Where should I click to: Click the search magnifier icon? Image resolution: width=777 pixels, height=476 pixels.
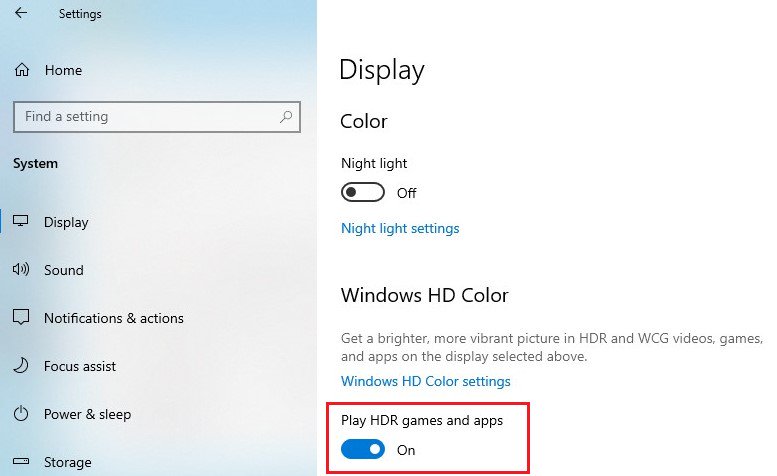(286, 117)
